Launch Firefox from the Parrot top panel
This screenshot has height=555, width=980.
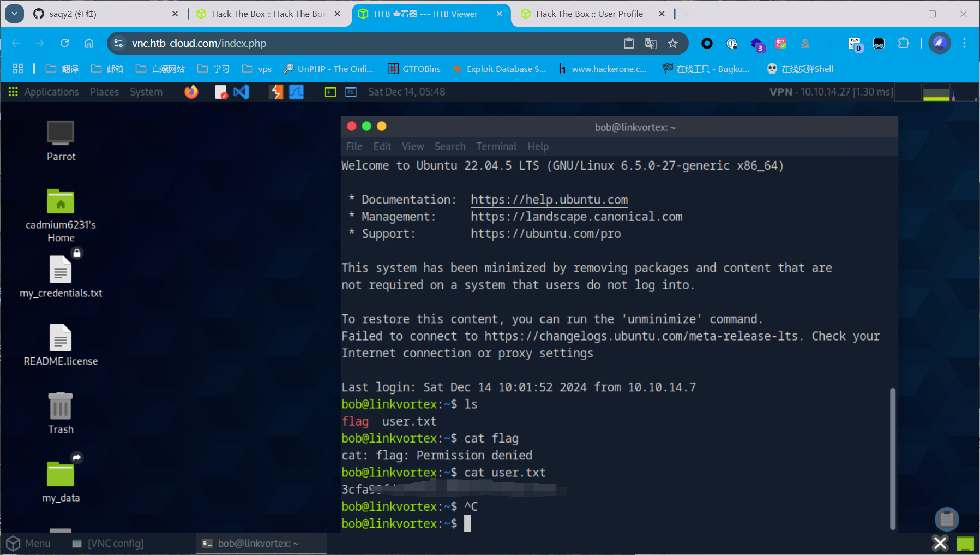coord(191,92)
